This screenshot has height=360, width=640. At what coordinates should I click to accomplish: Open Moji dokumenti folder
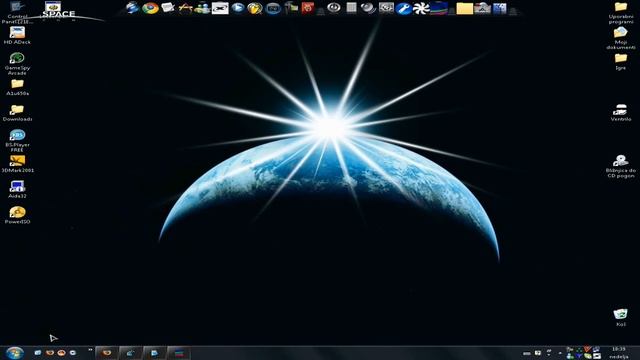pos(621,38)
